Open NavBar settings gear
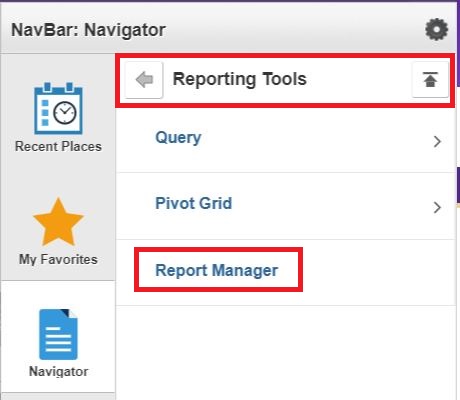This screenshot has width=460, height=400. [x=436, y=30]
